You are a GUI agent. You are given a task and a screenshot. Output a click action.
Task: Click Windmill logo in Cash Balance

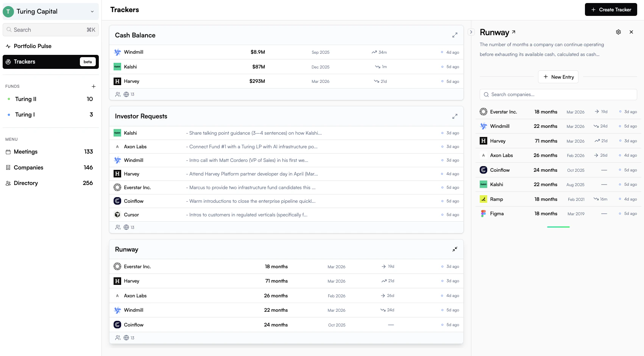point(117,52)
